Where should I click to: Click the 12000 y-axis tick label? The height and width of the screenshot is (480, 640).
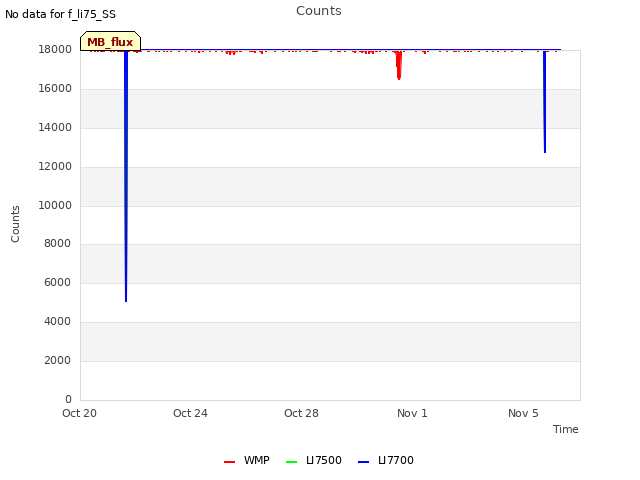55,167
